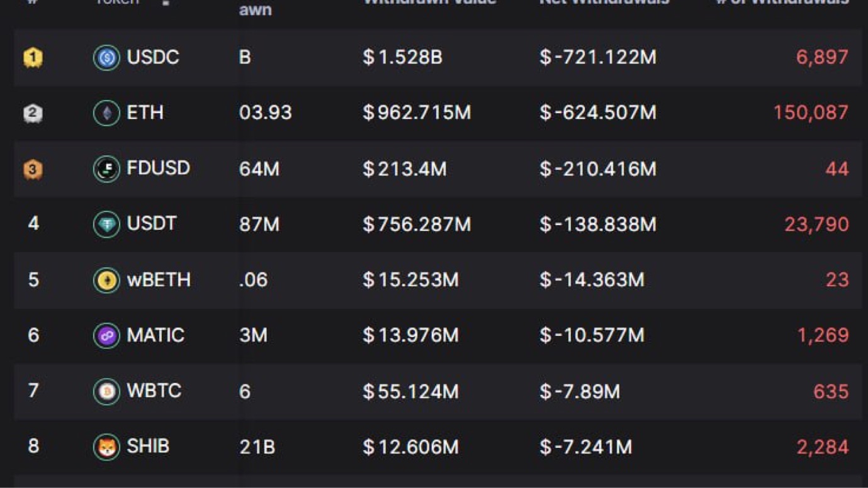Click USDT net withdrawals $-138.838M
868x488 pixels.
tap(597, 225)
